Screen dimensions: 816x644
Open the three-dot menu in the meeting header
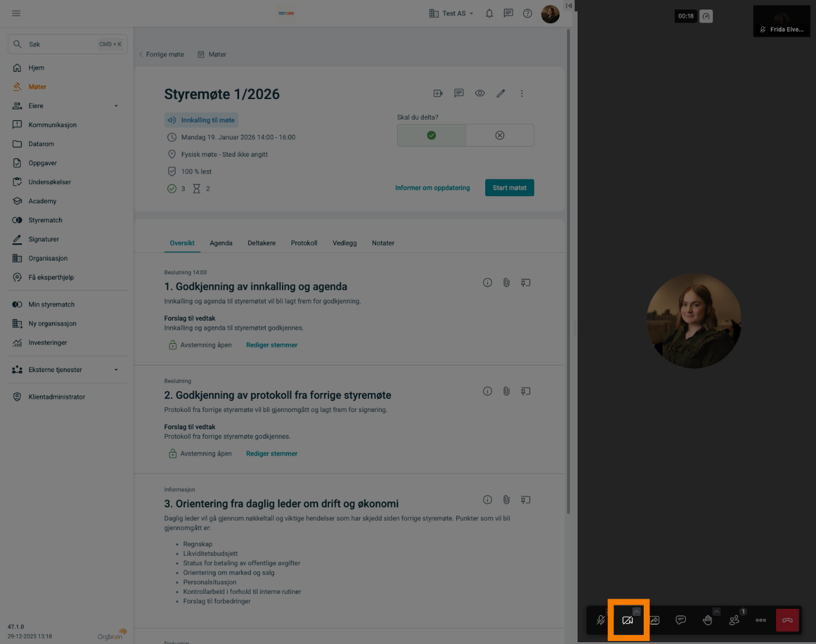[x=522, y=94]
